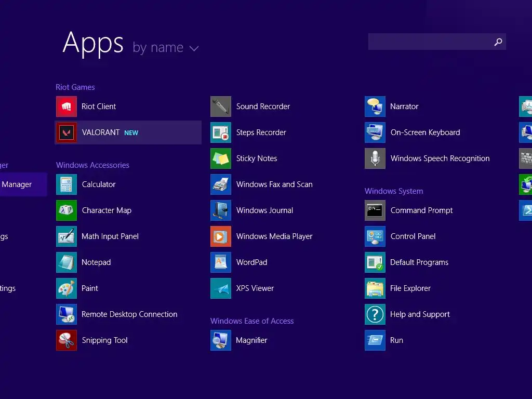The height and width of the screenshot is (399, 532).
Task: Open the Windows Journal icon
Action: coord(221,210)
